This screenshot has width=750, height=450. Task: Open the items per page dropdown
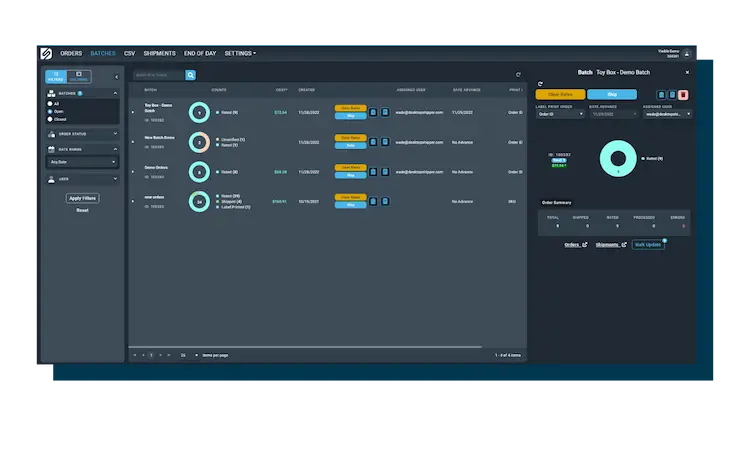(x=189, y=355)
